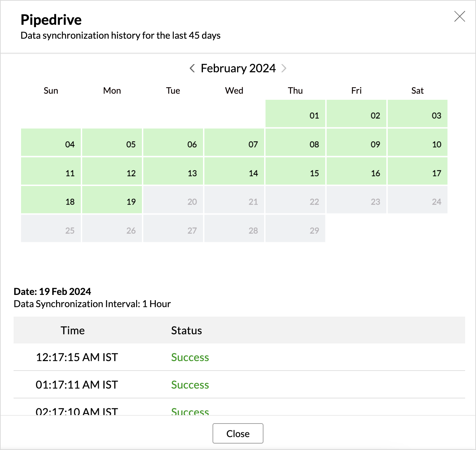Select February 11 in calendar
This screenshot has width=476, height=450.
click(x=51, y=171)
